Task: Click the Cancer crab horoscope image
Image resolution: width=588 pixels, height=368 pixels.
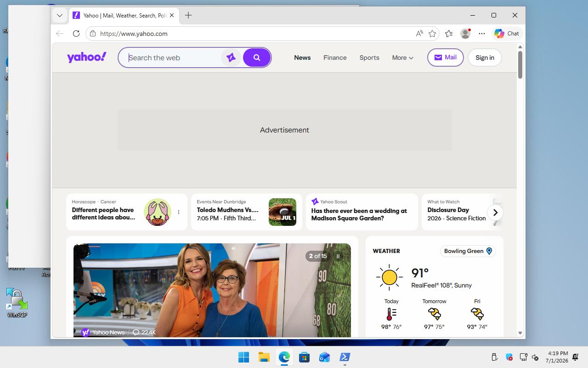Action: (x=158, y=212)
